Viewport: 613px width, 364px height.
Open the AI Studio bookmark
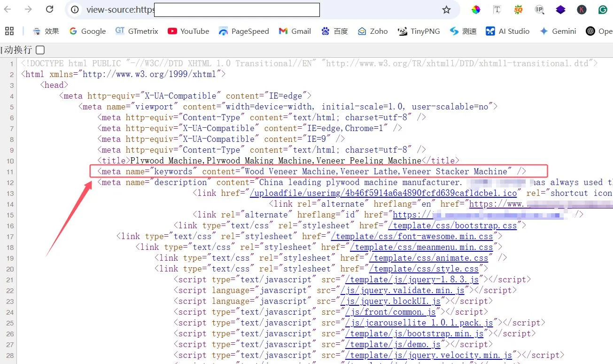pos(508,31)
